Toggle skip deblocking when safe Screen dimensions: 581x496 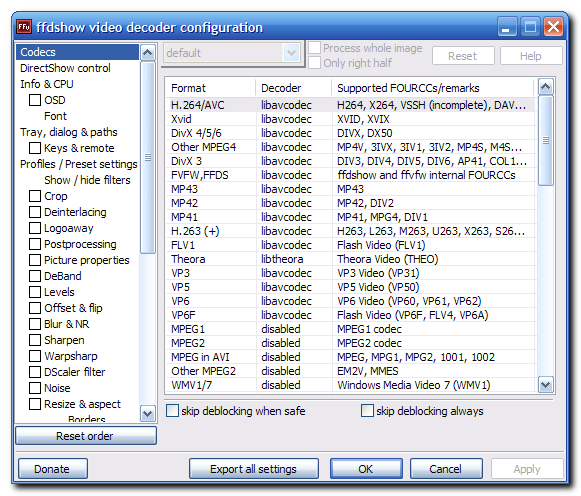(x=172, y=411)
